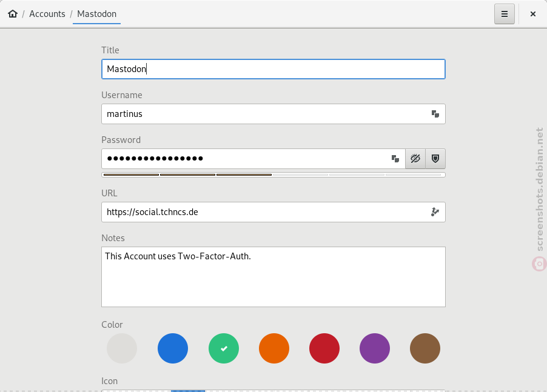
Task: Open the password generator shield button
Action: click(435, 159)
